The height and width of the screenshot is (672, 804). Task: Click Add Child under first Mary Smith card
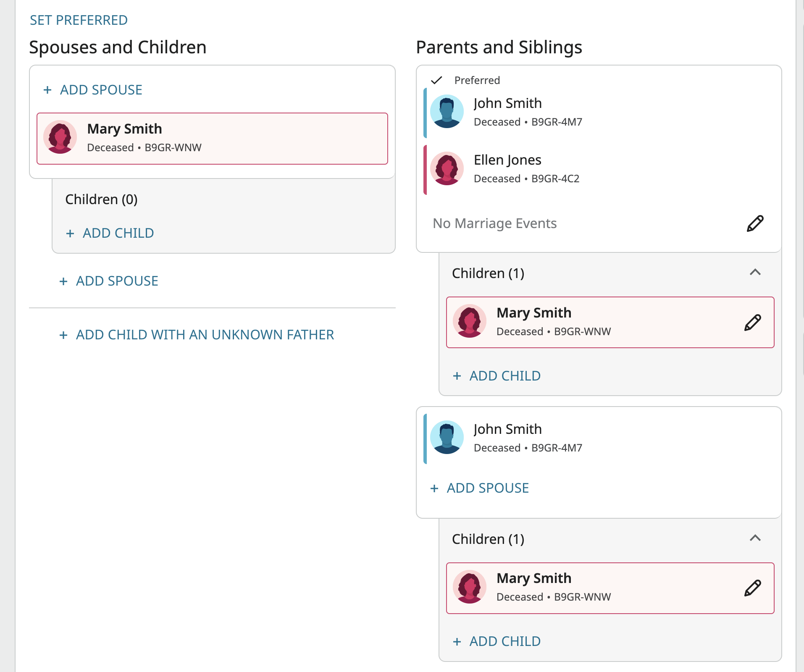[504, 376]
